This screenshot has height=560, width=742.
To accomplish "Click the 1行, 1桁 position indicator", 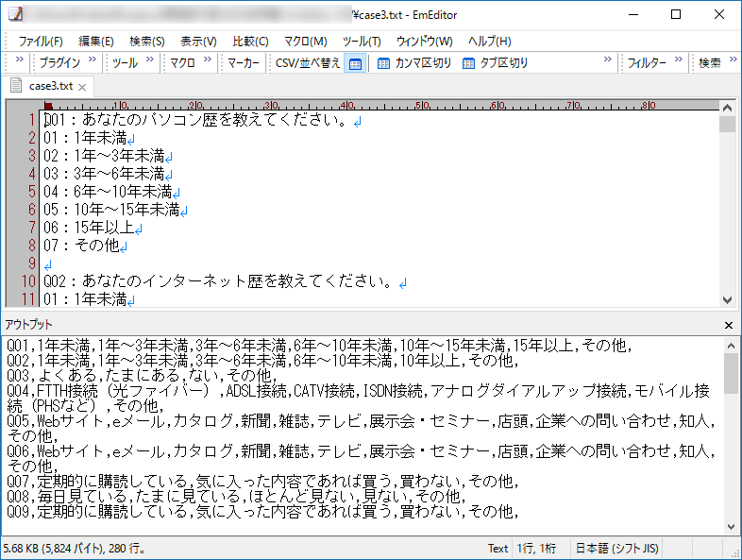I will (536, 549).
